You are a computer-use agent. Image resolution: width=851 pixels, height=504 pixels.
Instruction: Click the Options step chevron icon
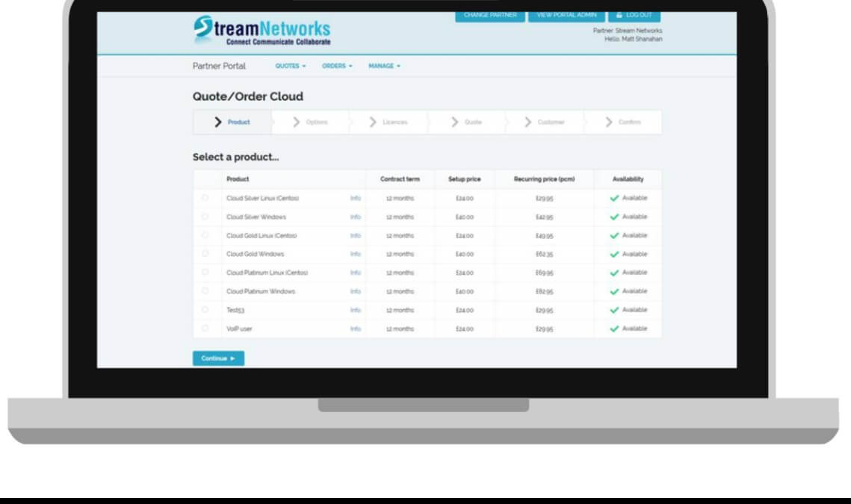(297, 122)
